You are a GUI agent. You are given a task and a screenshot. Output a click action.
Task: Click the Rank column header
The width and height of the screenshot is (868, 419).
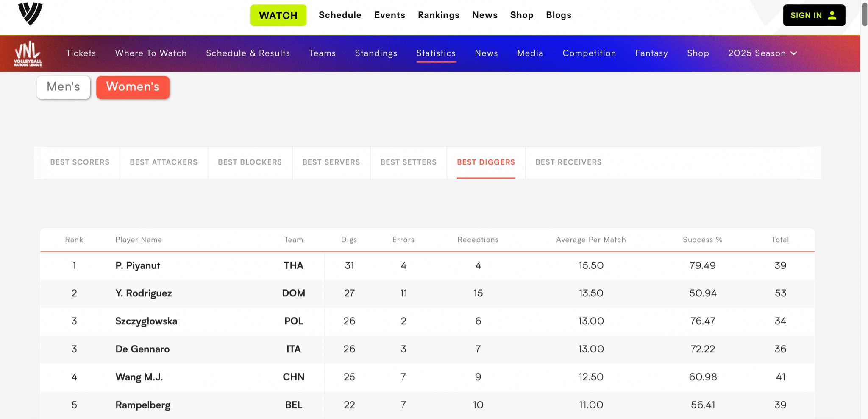pos(74,240)
